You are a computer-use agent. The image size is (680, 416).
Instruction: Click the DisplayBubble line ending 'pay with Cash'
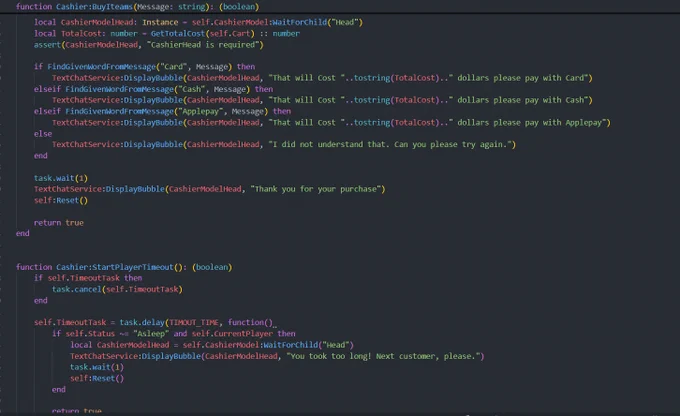tap(322, 100)
